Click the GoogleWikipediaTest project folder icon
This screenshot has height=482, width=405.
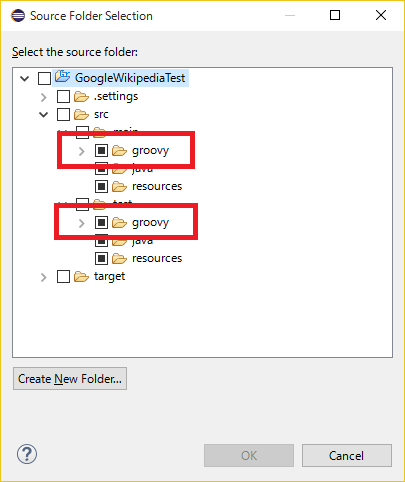point(62,77)
